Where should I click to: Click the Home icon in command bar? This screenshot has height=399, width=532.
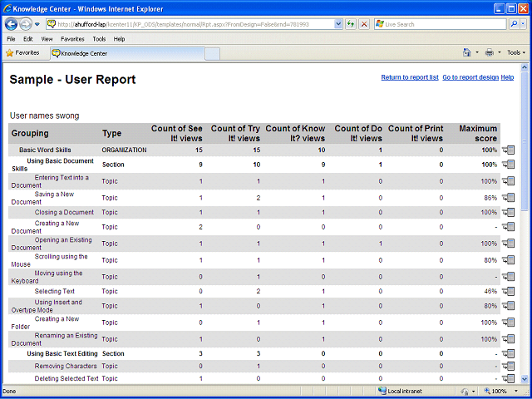tap(467, 52)
